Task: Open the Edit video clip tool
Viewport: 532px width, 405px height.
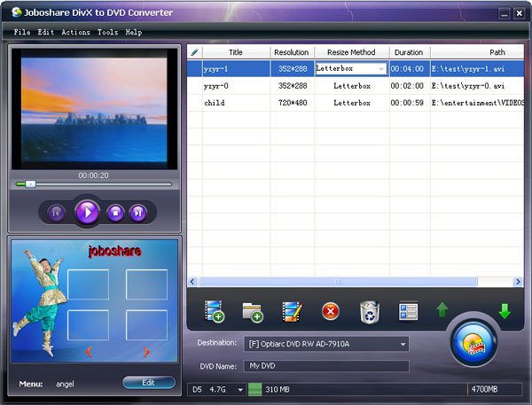Action: click(292, 311)
